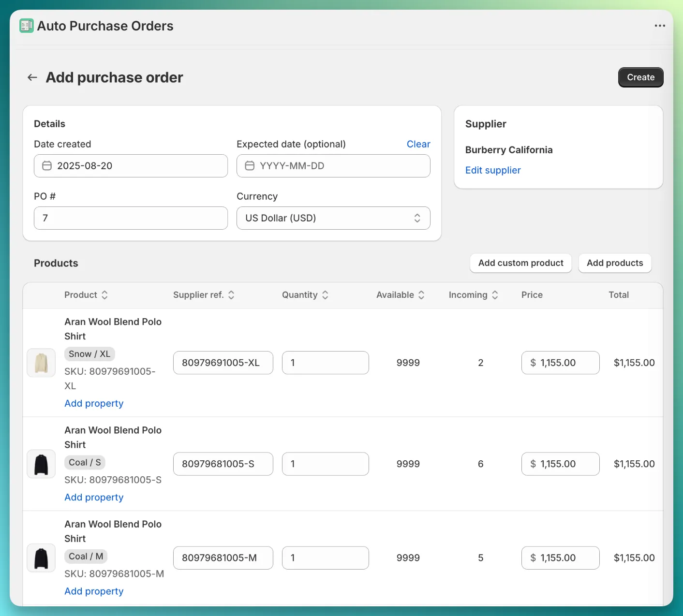
Task: Open the Currency US Dollar dropdown
Action: tap(333, 218)
